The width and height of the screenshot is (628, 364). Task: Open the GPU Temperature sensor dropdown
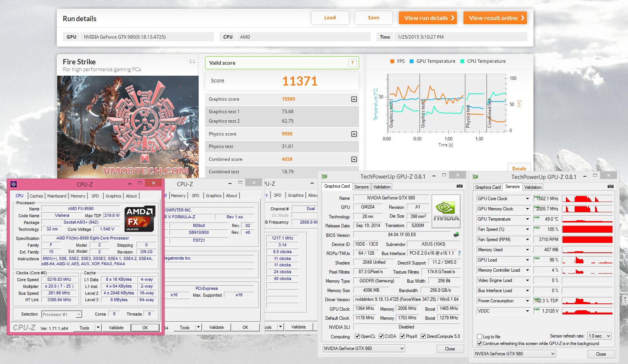tap(527, 219)
